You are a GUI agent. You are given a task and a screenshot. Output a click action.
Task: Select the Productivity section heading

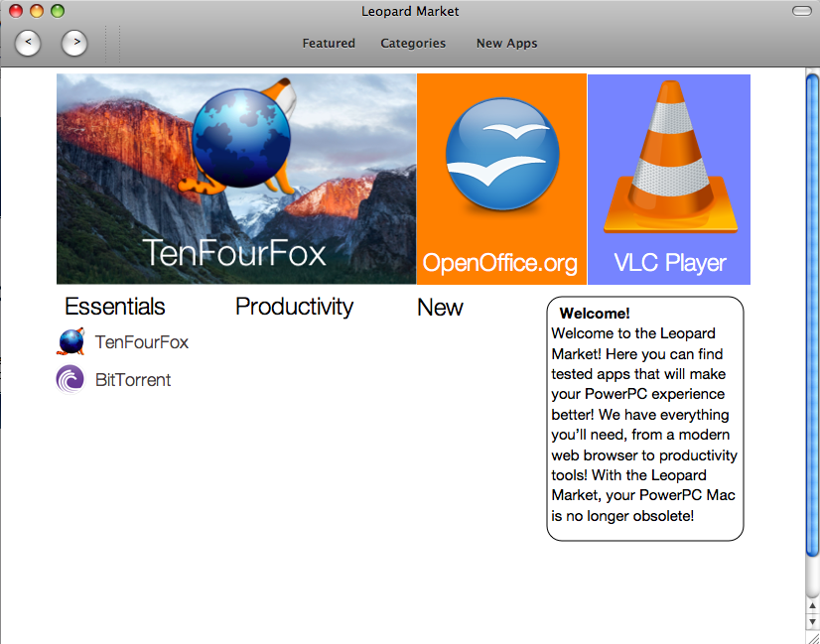[295, 307]
